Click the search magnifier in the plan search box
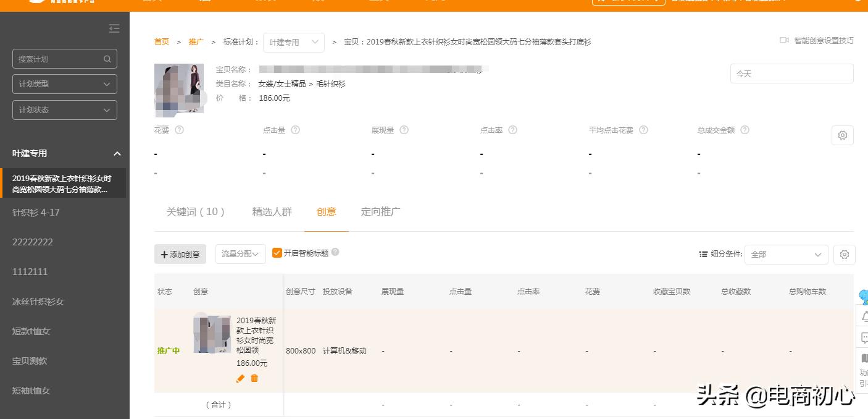 click(107, 58)
